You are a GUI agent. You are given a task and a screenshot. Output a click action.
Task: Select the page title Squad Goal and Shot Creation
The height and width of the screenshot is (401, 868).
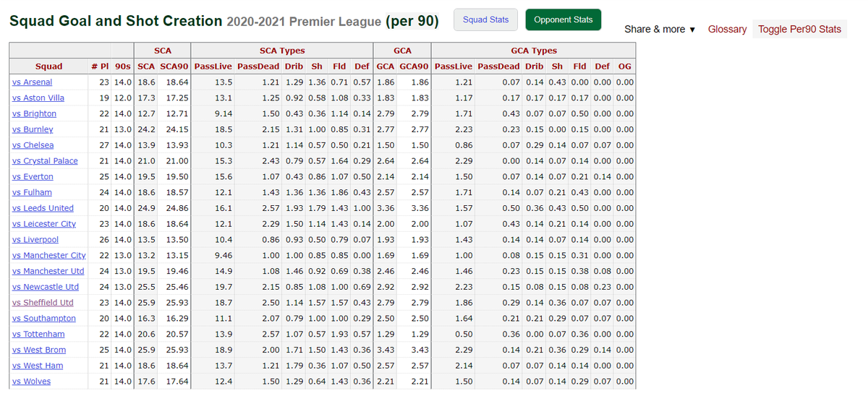116,20
